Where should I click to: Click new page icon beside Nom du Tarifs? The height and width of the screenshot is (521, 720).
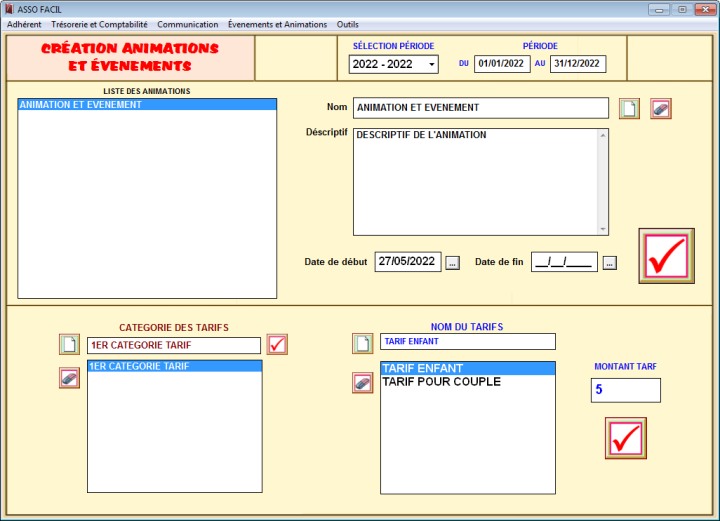pos(362,343)
